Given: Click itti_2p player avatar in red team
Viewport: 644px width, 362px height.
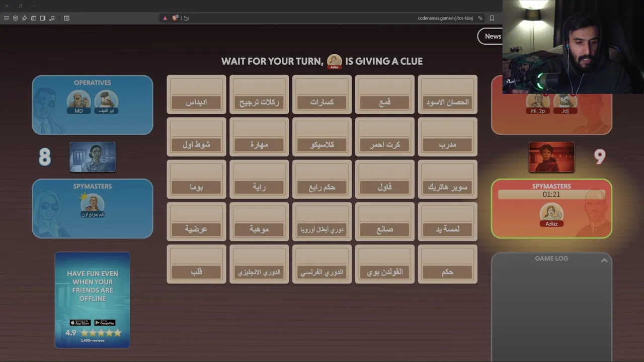Looking at the screenshot, I should pyautogui.click(x=538, y=104).
